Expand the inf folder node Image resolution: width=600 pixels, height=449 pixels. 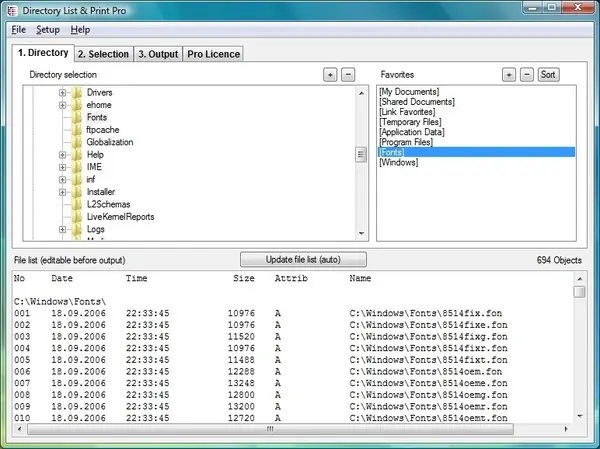tap(62, 180)
